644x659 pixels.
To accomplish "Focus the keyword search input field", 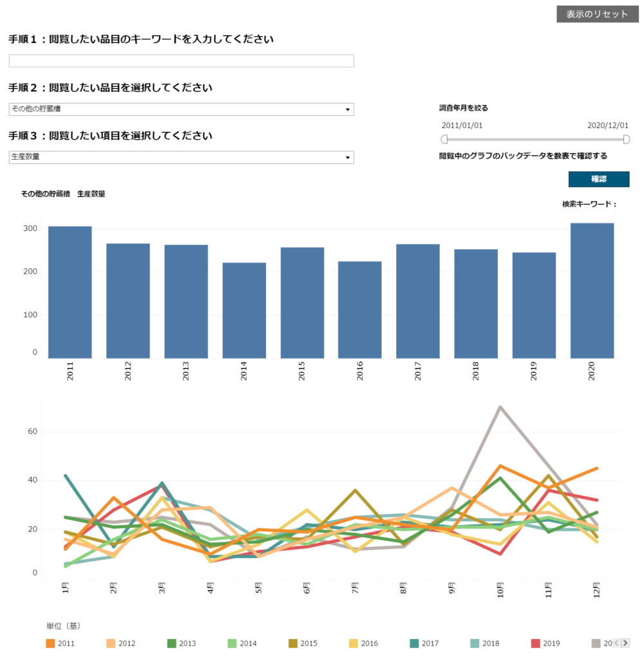I will tap(182, 61).
